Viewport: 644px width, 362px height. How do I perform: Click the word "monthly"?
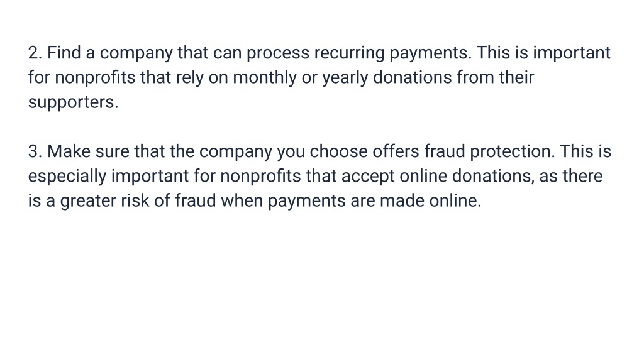pos(265,79)
